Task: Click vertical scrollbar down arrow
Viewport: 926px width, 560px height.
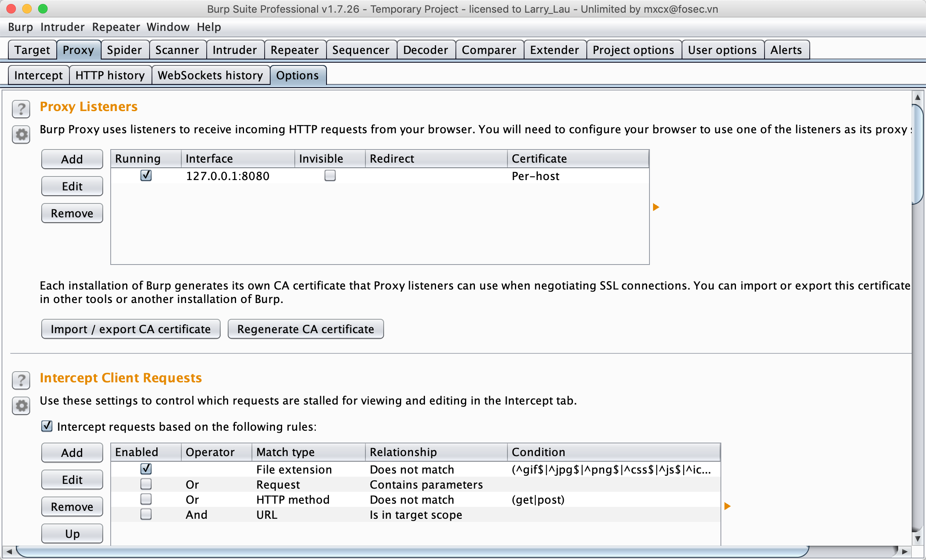Action: pos(917,539)
